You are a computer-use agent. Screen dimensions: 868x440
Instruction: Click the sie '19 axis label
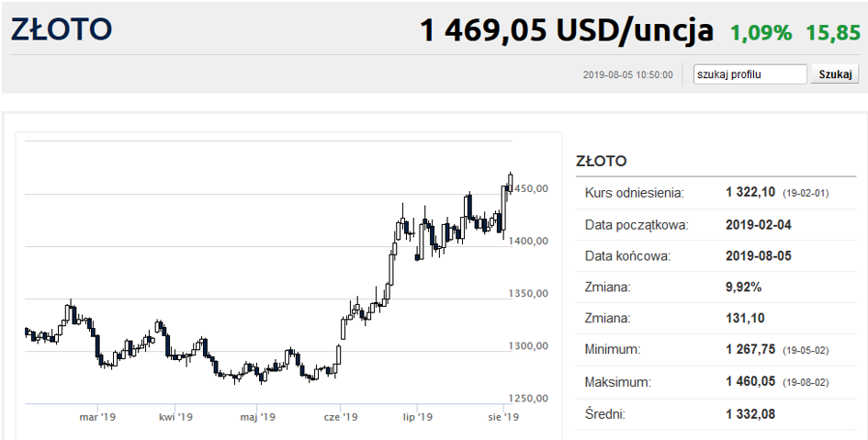point(503,417)
